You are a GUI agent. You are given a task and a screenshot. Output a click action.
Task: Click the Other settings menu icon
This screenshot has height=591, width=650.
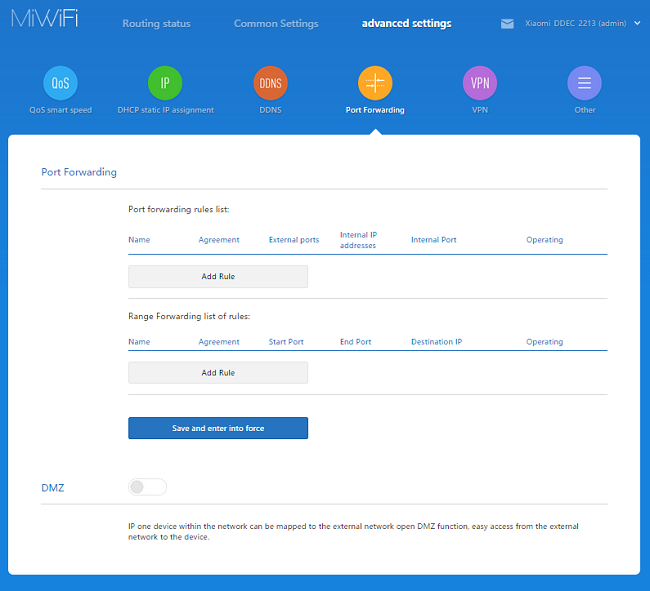(x=584, y=83)
